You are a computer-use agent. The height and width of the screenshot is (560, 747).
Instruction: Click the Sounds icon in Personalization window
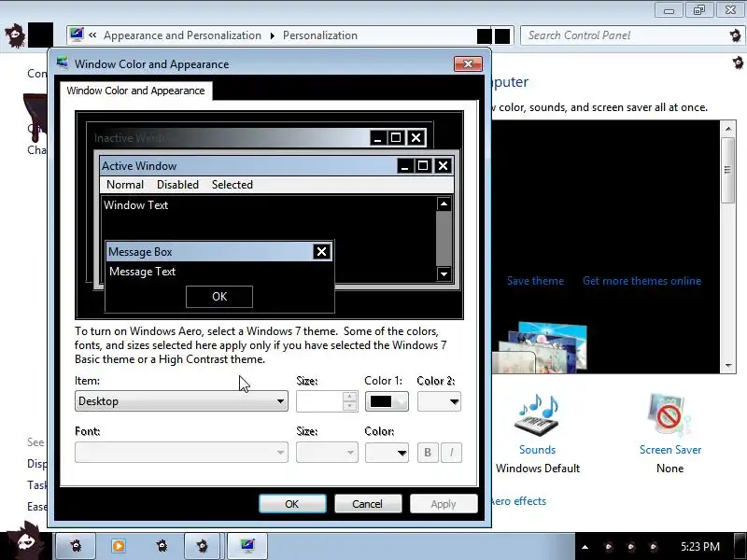pyautogui.click(x=537, y=414)
